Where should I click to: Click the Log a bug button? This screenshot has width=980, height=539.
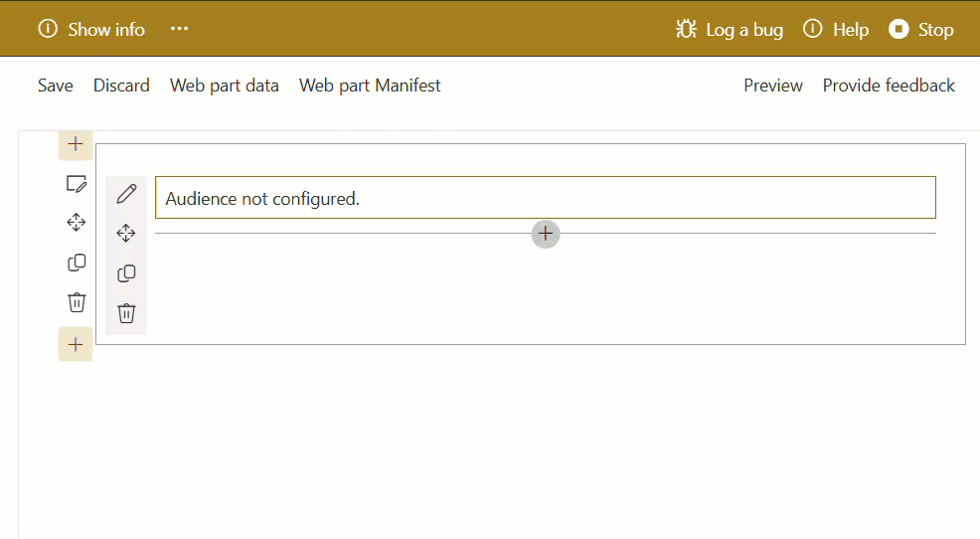tap(730, 30)
